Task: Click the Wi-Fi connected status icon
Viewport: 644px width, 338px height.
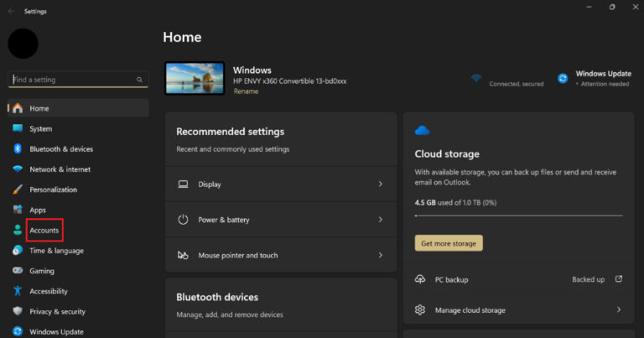Action: tap(476, 79)
